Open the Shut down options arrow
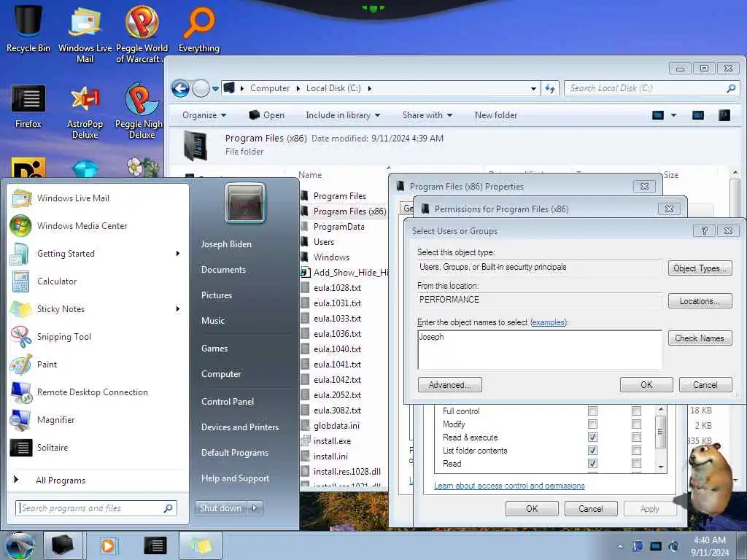The width and height of the screenshot is (747, 560). tap(255, 507)
